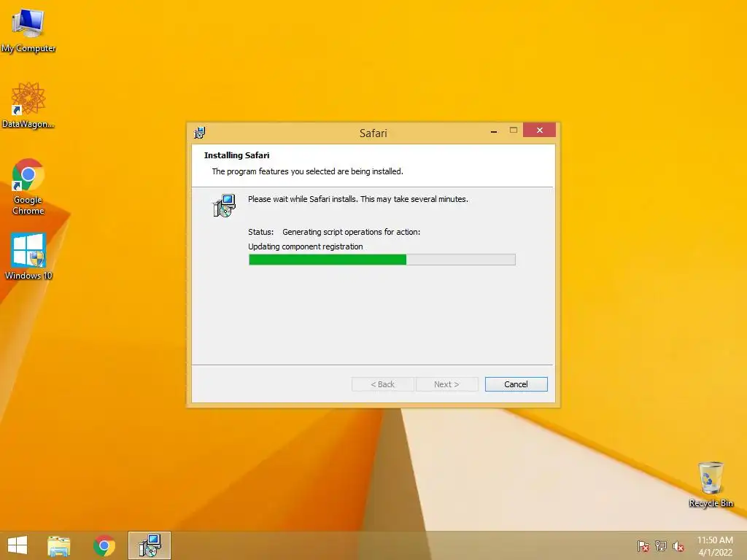This screenshot has width=747, height=560.
Task: Click the installer icon in Safari title bar
Action: click(x=200, y=133)
